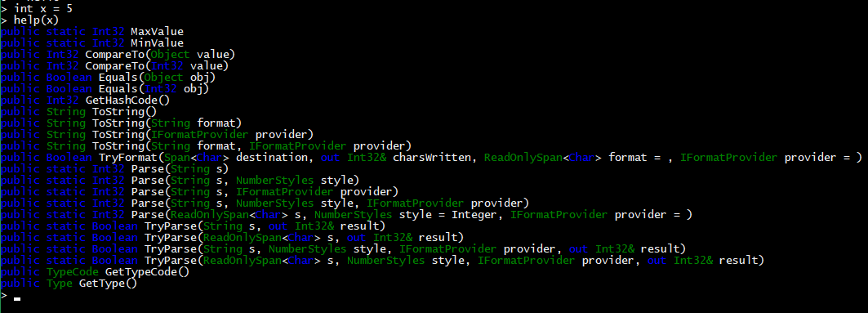Click the GetType() method entry
Screen dimensions: 868x313
pyautogui.click(x=108, y=284)
